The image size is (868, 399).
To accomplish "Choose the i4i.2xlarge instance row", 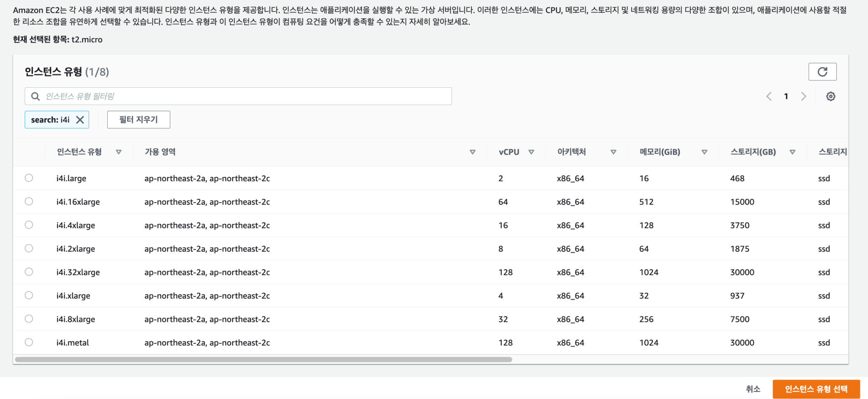I will coord(29,249).
